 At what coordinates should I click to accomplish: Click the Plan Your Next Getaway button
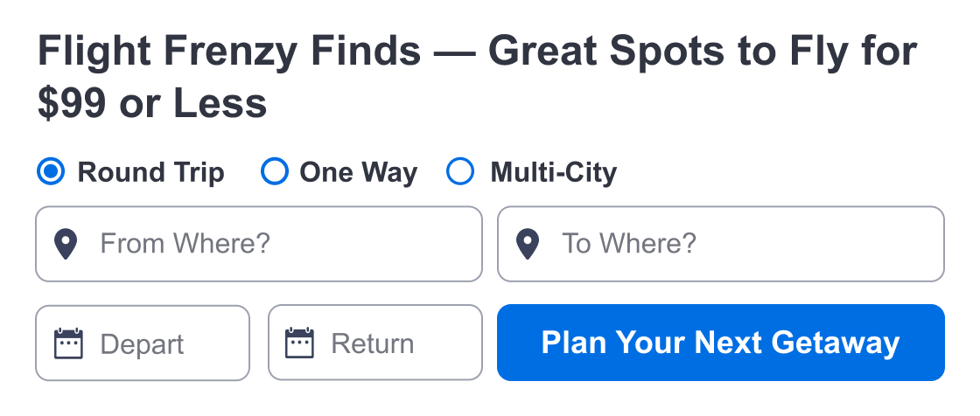click(721, 343)
